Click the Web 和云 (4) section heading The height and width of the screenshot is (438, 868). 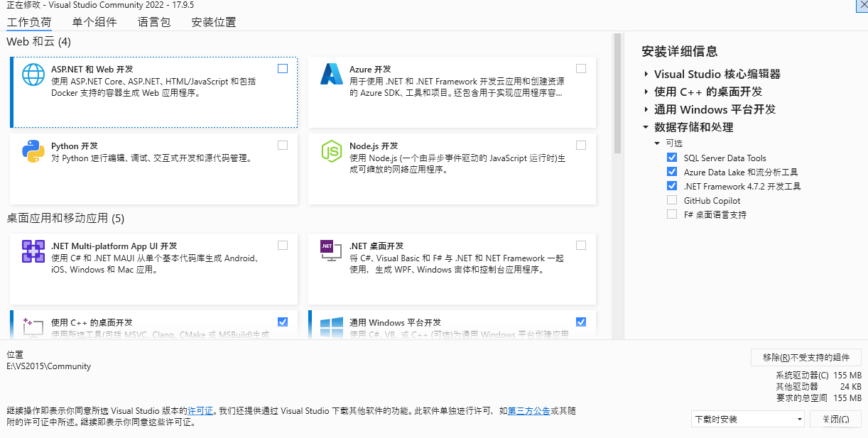(x=39, y=42)
